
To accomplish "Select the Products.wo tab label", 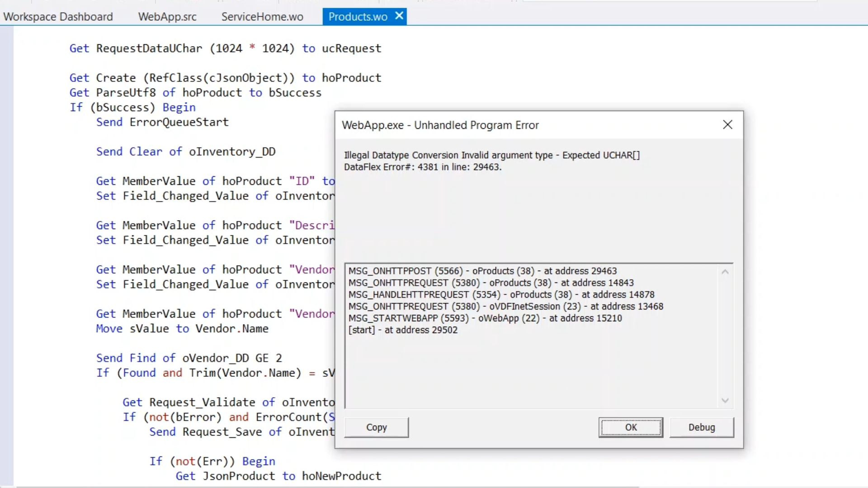I will click(358, 17).
